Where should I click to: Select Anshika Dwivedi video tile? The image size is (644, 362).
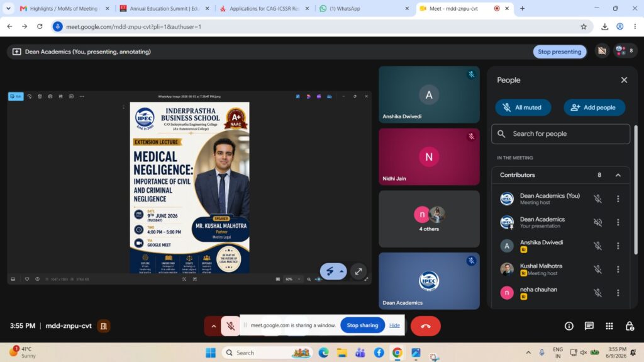click(x=429, y=94)
